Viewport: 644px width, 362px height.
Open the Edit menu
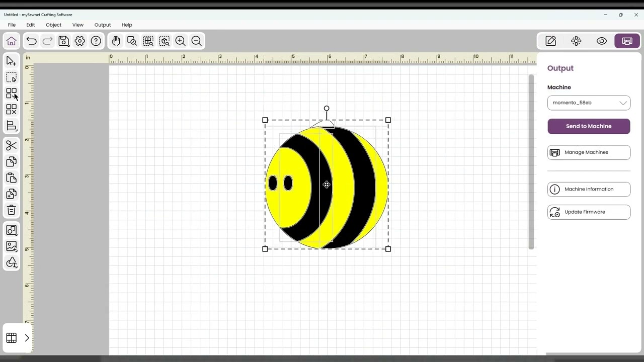[x=31, y=25]
